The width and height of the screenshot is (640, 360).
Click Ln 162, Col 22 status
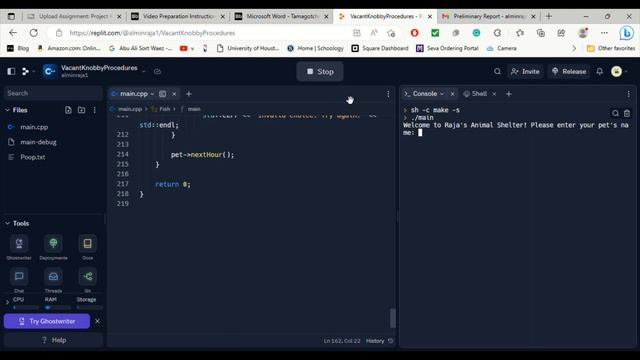pyautogui.click(x=342, y=341)
